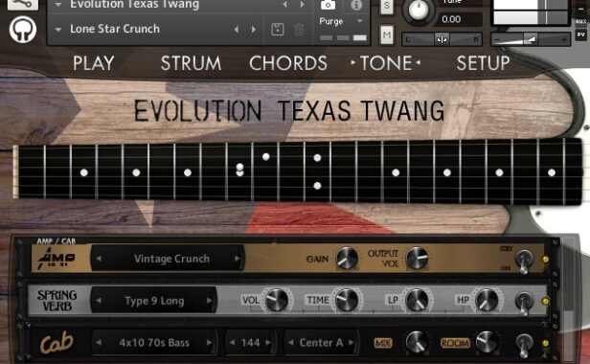Adjust the output volume slider
The image size is (590, 364).
(531, 39)
